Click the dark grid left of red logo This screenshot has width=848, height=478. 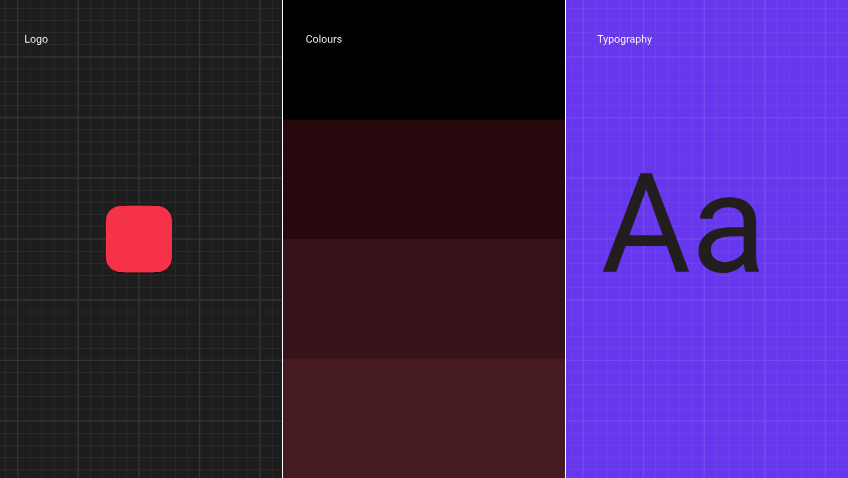point(50,239)
